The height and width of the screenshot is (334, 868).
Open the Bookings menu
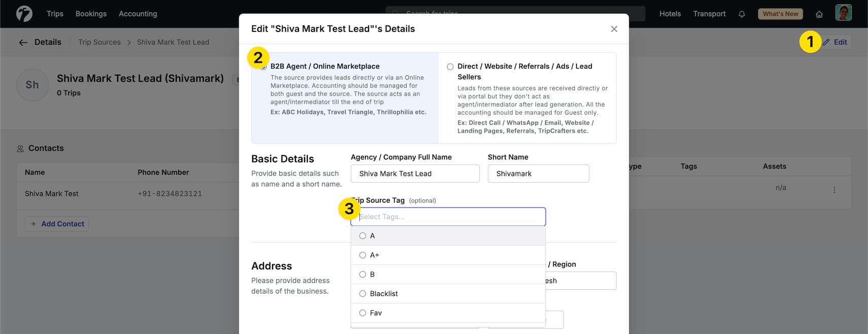pos(91,14)
